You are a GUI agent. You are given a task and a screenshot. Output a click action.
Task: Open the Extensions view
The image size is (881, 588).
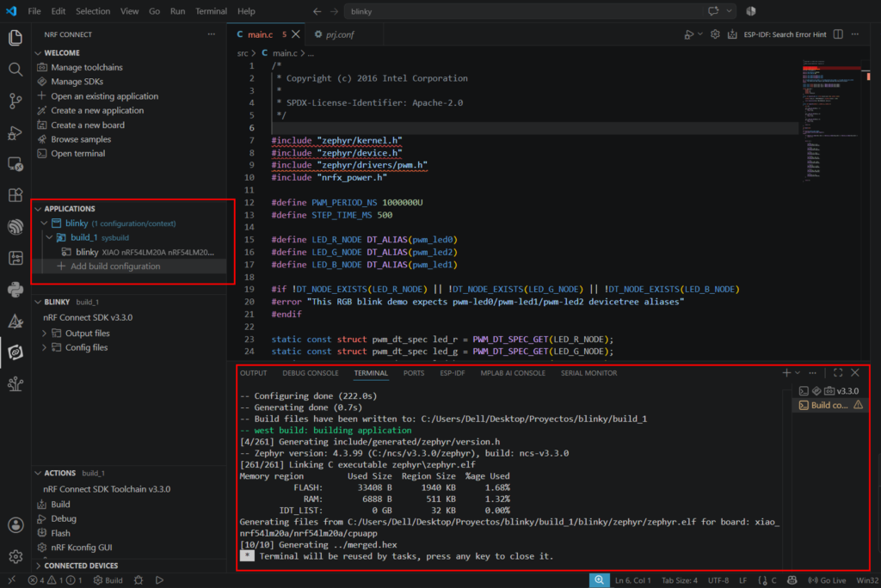15,195
